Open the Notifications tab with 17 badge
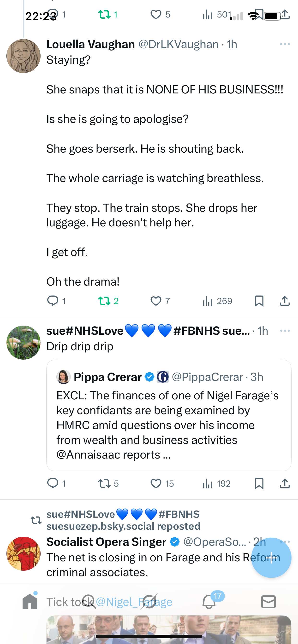Screen dimensions: 298x644 209,602
